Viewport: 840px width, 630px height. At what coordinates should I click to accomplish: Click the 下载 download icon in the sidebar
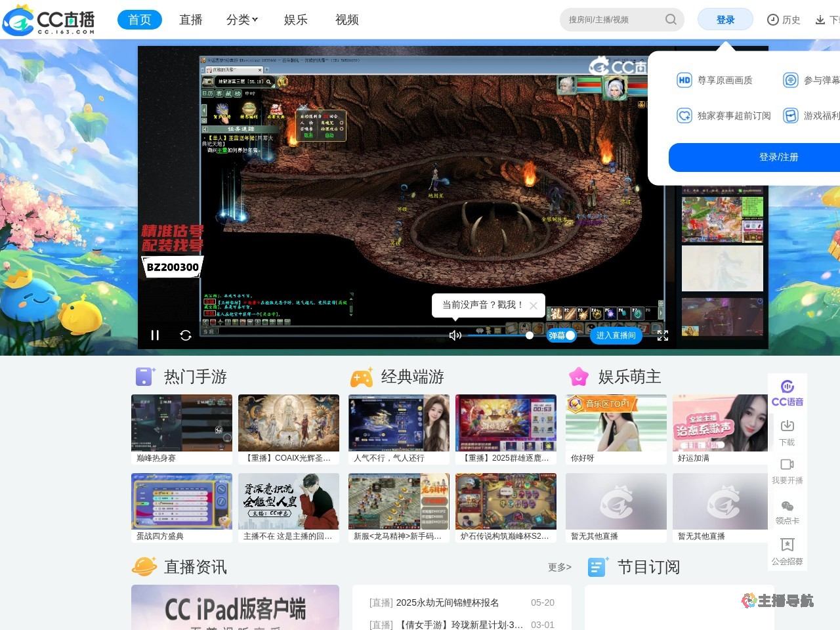(787, 431)
